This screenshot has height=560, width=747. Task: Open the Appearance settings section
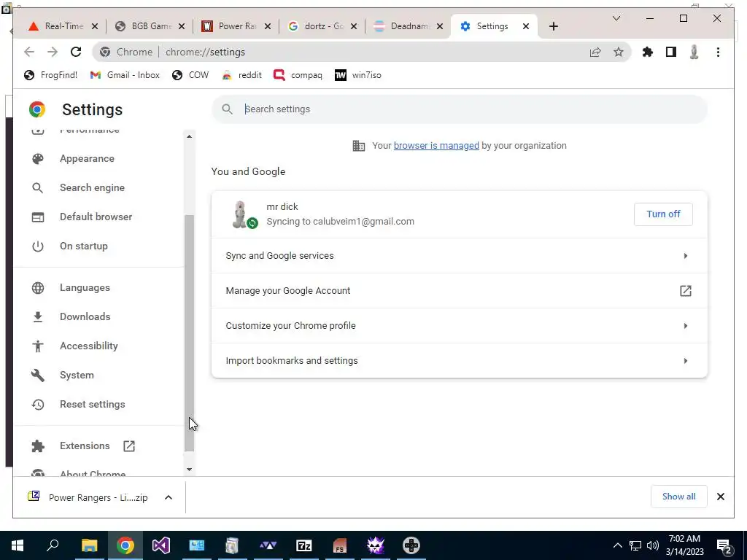pyautogui.click(x=87, y=158)
